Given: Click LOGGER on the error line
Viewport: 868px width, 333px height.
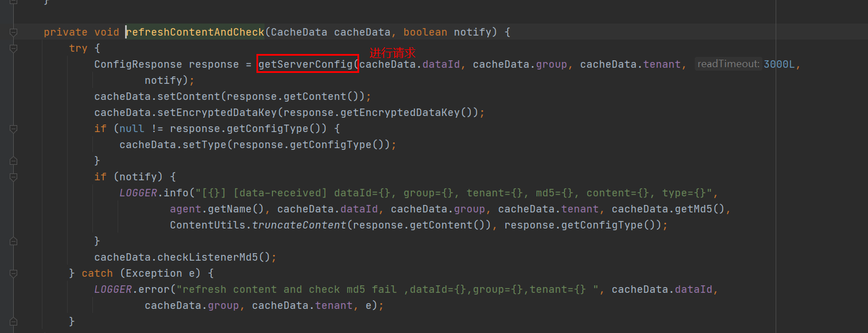Looking at the screenshot, I should point(113,289).
